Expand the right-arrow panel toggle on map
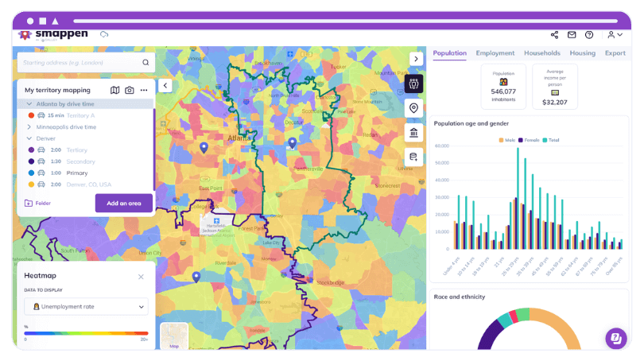Screen dimensions: 644x361 (x=416, y=59)
